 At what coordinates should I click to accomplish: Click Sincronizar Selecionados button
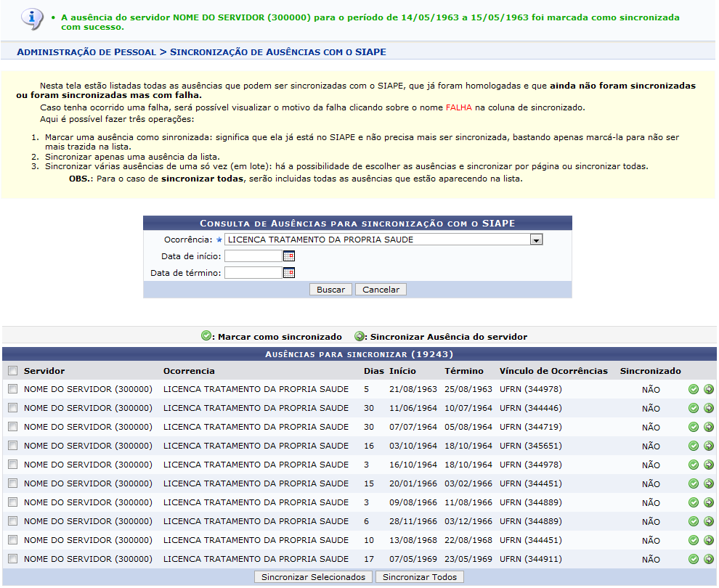pyautogui.click(x=314, y=577)
